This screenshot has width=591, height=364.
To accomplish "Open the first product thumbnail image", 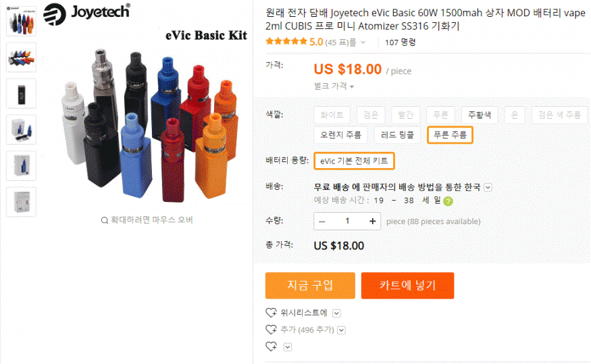I will click(x=21, y=21).
